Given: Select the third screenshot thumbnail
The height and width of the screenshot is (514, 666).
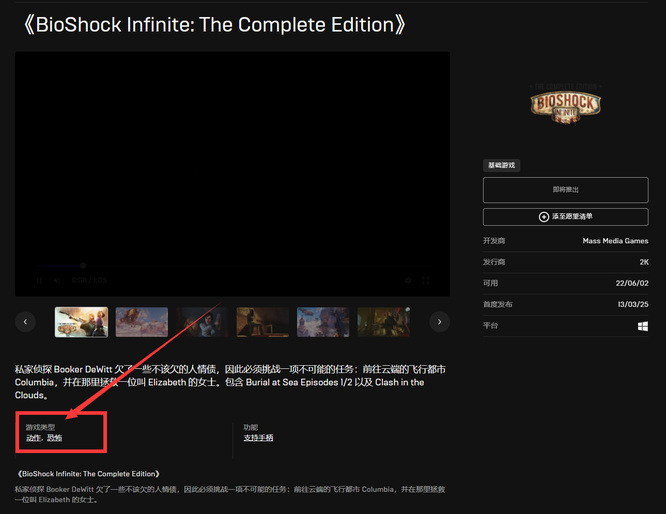Looking at the screenshot, I should click(x=202, y=322).
